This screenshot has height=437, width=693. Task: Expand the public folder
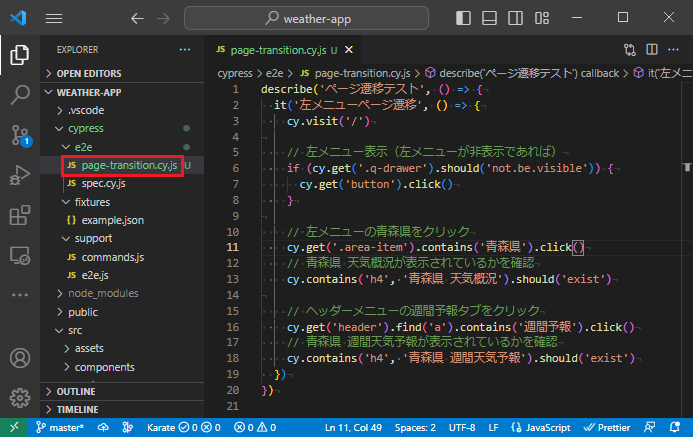[122, 312]
